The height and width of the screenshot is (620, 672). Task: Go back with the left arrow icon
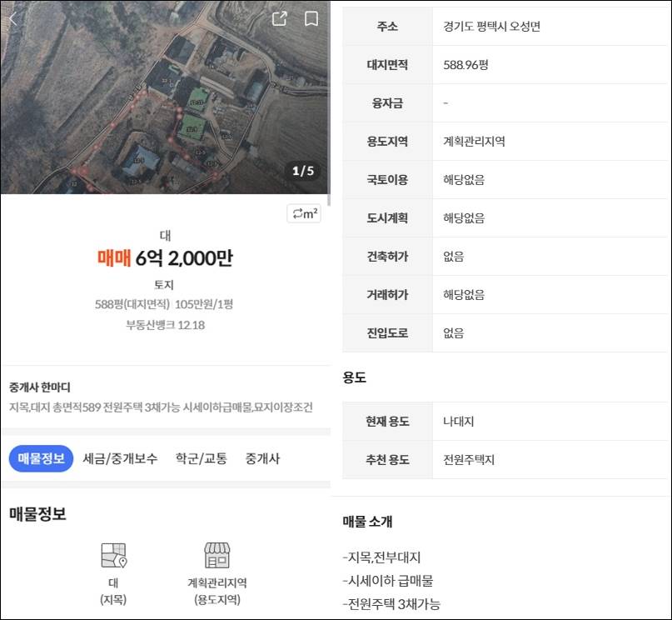[12, 17]
